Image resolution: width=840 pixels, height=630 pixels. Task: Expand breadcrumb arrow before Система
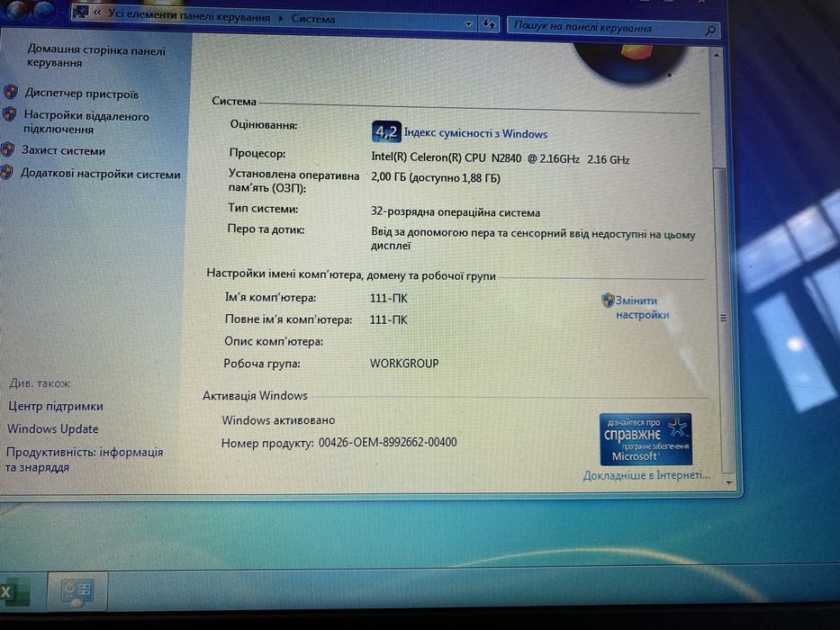[x=281, y=18]
